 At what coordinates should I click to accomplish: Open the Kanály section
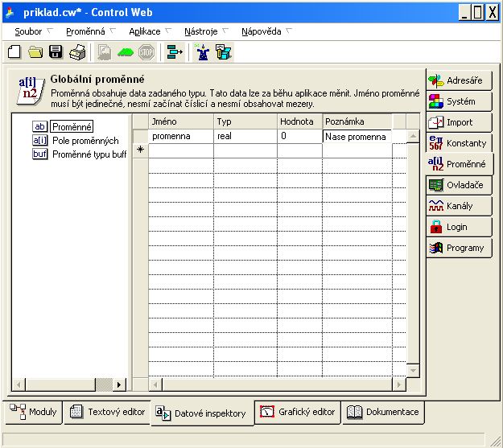[459, 206]
